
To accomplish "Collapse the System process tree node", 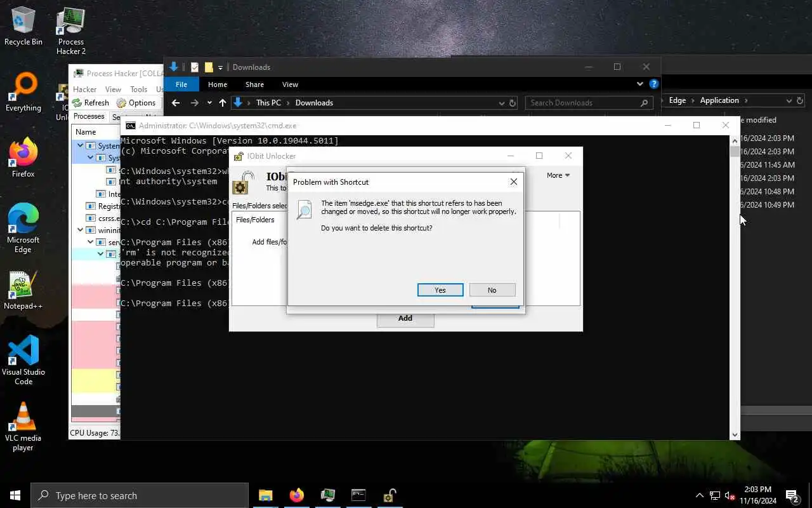I will click(80, 145).
